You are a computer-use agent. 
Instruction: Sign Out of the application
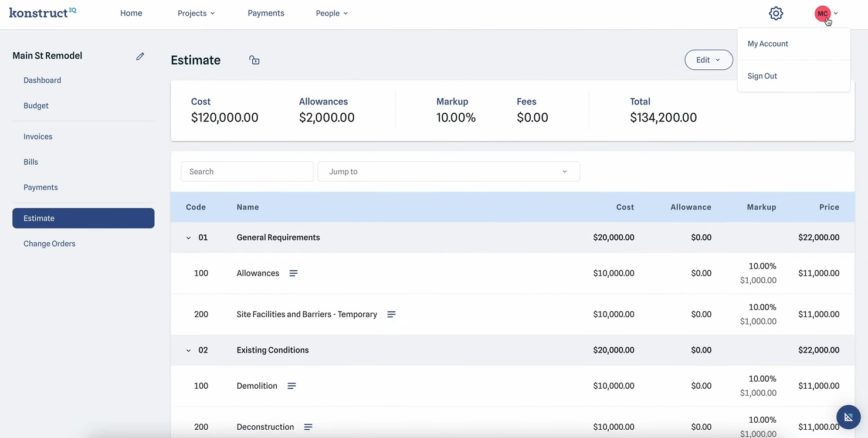click(x=762, y=75)
